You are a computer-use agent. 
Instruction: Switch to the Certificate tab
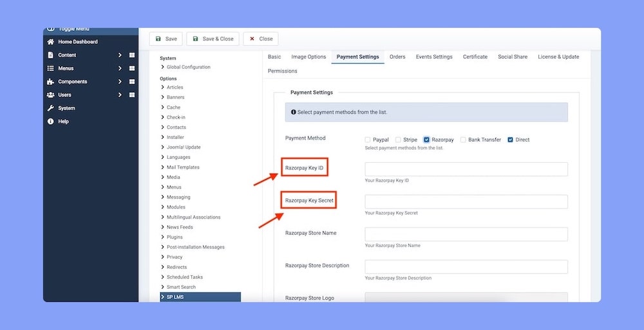pos(475,57)
